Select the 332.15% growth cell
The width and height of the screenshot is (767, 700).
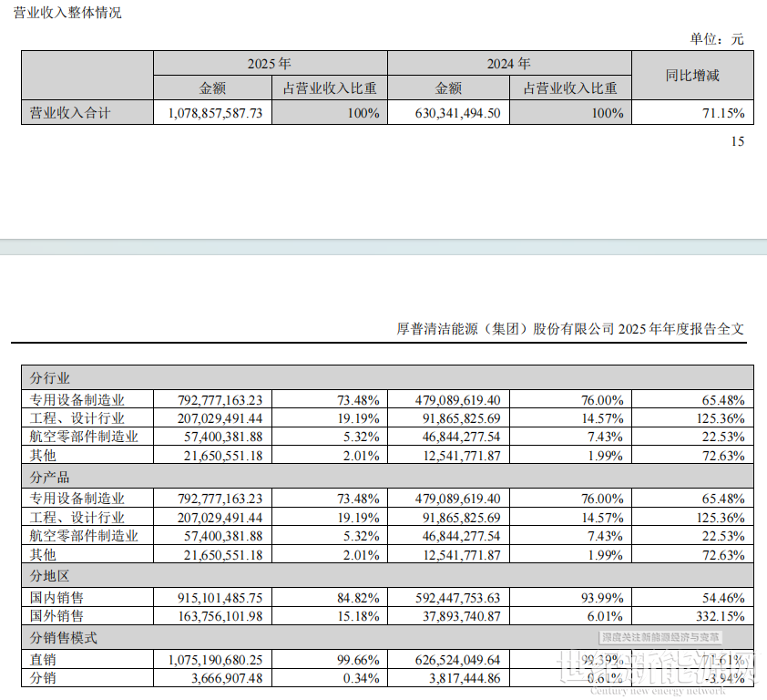click(x=720, y=617)
